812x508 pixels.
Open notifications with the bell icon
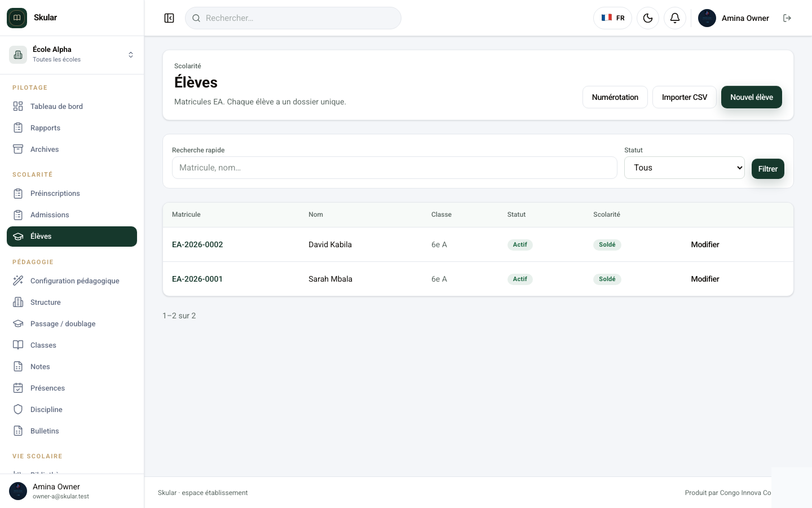pos(675,18)
